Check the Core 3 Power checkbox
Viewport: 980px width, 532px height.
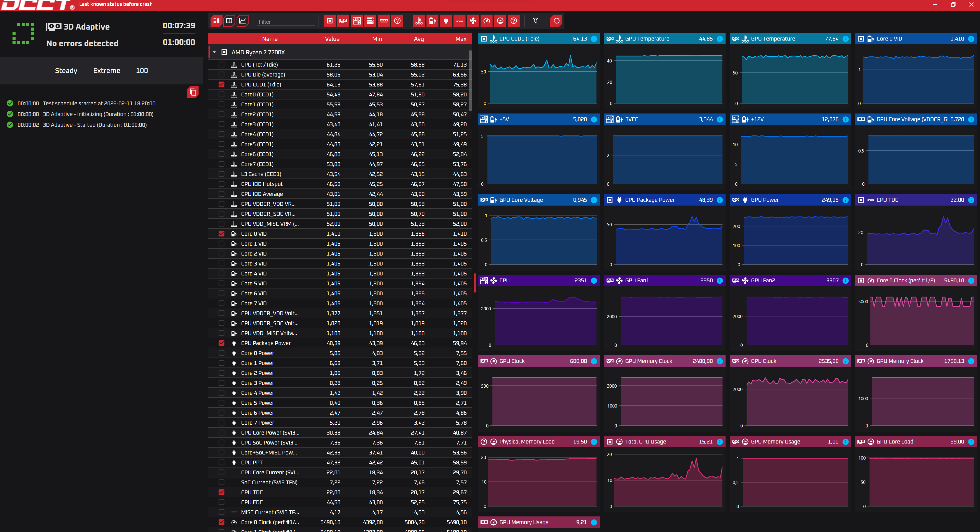click(x=222, y=383)
